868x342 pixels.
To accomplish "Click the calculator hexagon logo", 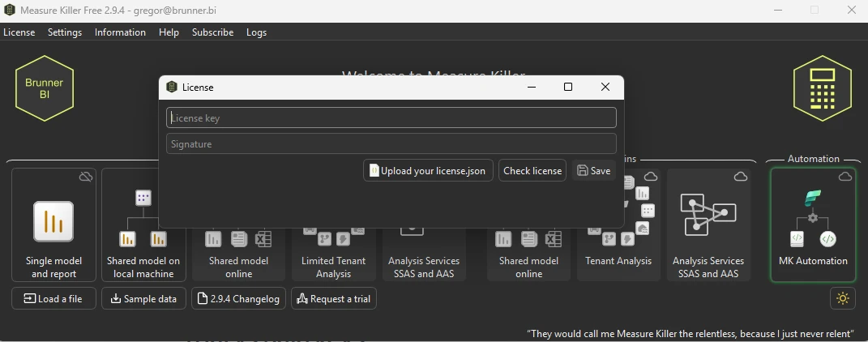I will (822, 88).
